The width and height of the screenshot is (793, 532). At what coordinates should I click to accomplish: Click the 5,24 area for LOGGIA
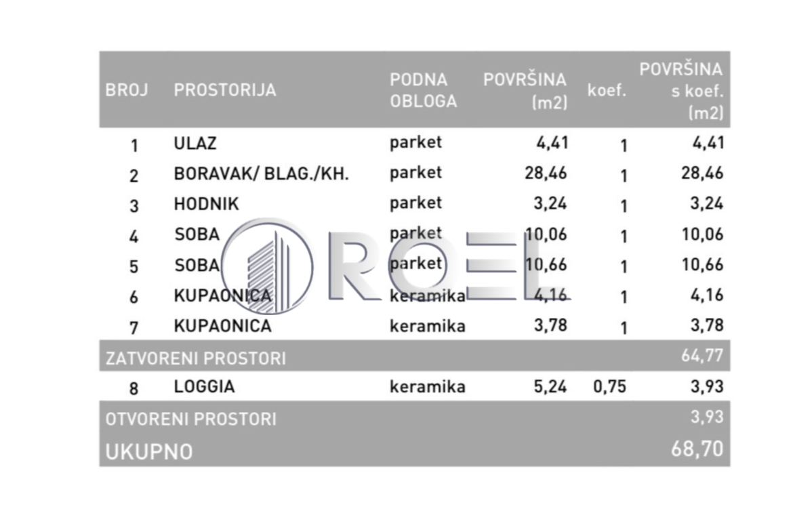click(550, 386)
